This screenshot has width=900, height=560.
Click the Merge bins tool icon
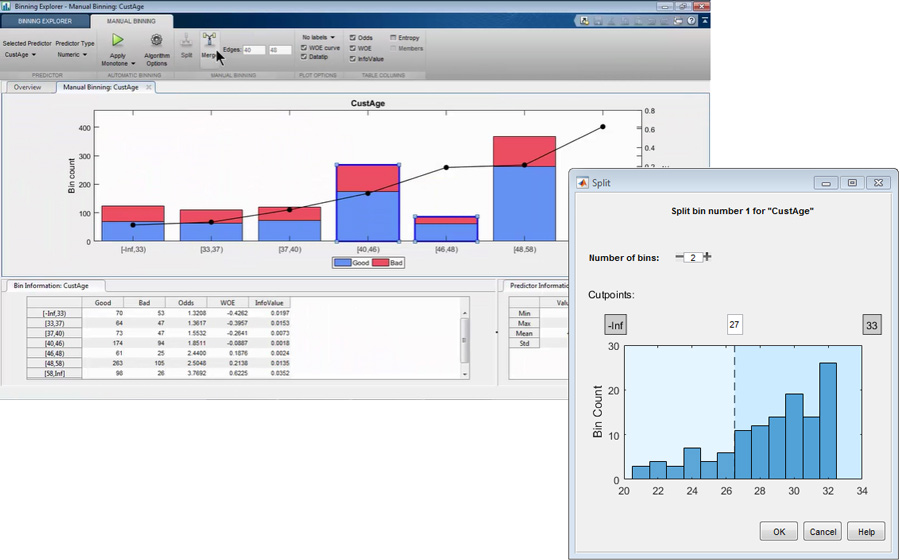click(209, 40)
